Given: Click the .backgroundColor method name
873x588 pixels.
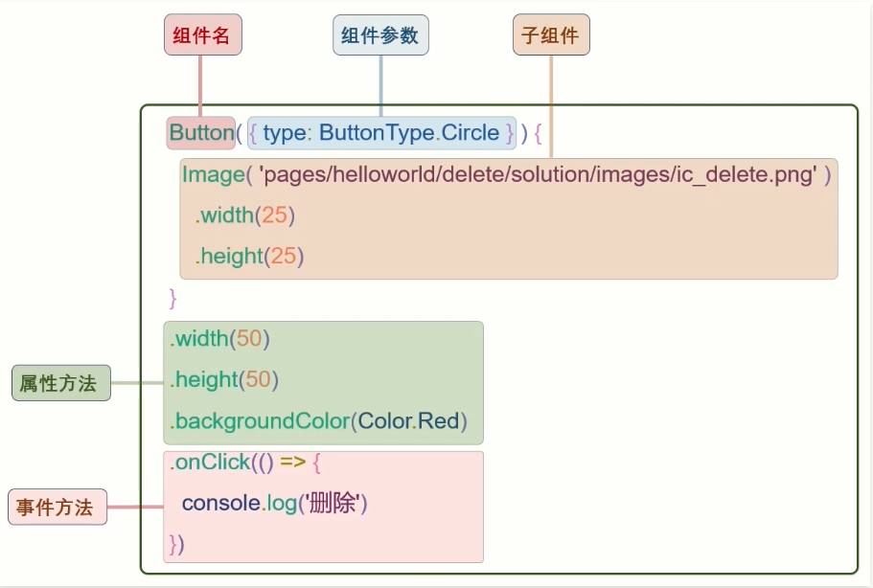Looking at the screenshot, I should click(x=261, y=421).
